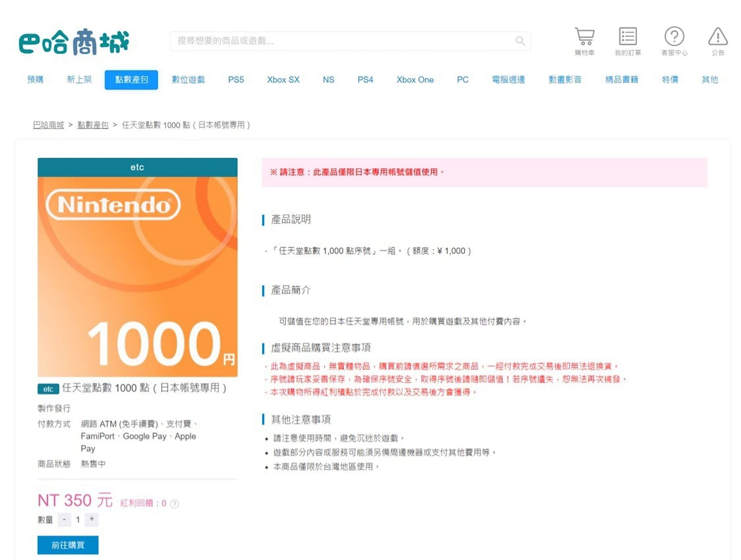Open the 預購 preorder tab
The width and height of the screenshot is (741, 560).
click(36, 80)
